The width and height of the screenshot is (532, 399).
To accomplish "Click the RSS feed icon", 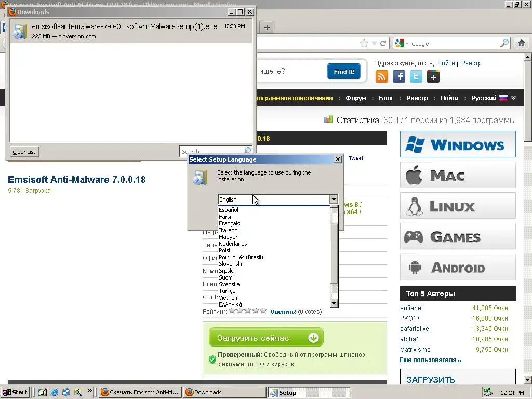I will tap(382, 76).
